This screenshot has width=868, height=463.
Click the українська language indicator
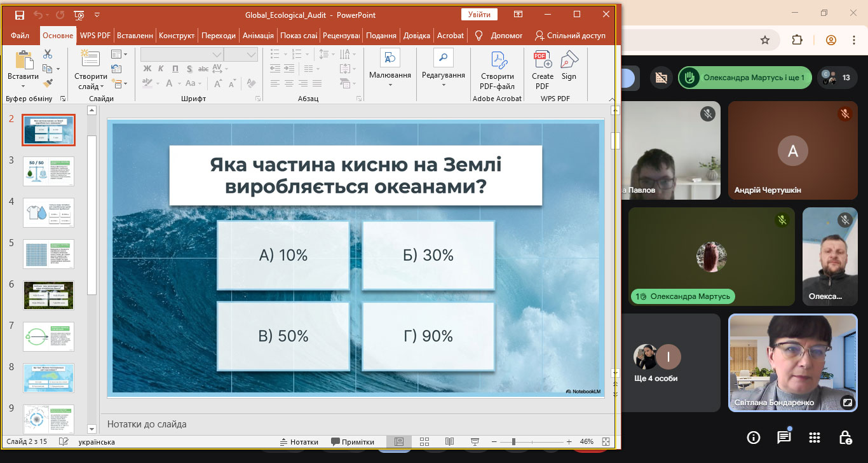97,442
